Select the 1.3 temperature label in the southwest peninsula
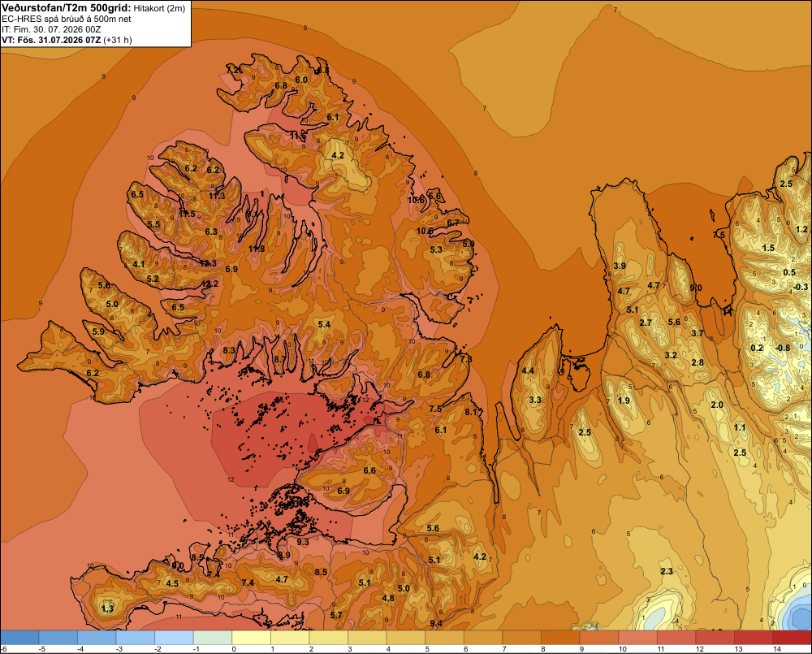The width and height of the screenshot is (812, 654). [x=107, y=609]
